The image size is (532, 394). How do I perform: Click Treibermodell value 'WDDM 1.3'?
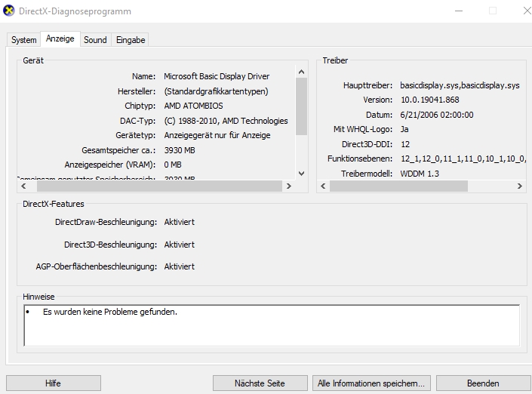pyautogui.click(x=420, y=174)
